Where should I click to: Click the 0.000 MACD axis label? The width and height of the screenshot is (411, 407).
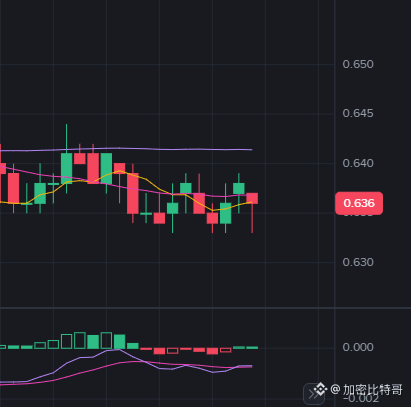(x=358, y=347)
